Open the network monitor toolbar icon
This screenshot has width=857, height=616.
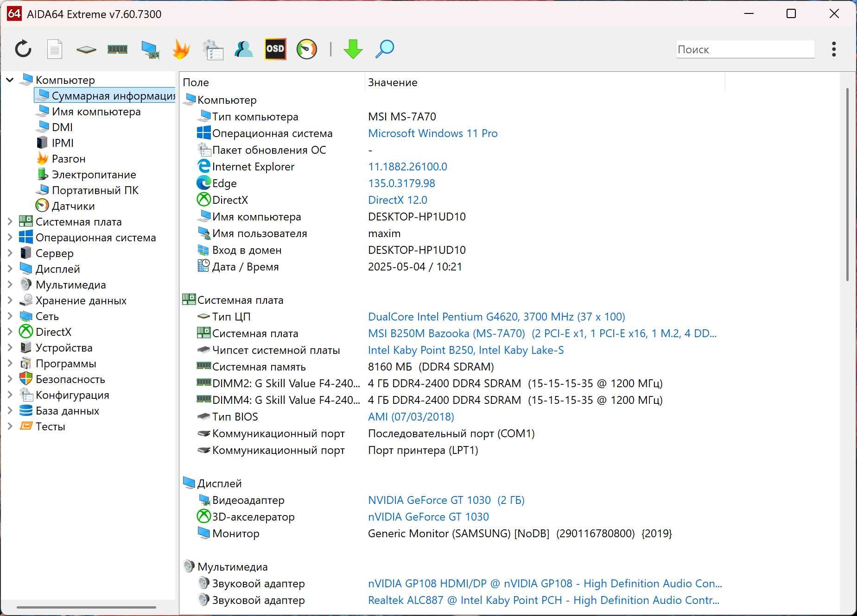(x=150, y=50)
